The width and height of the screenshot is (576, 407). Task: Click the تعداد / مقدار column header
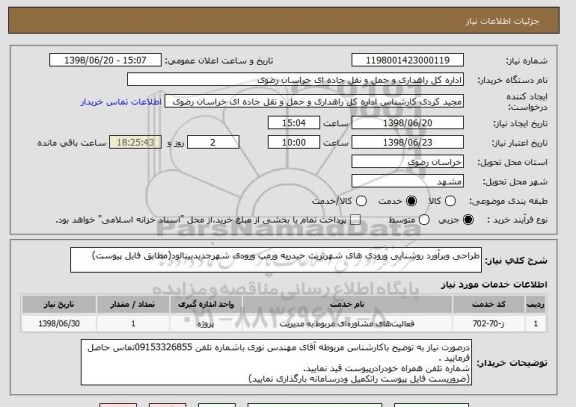[x=133, y=305]
